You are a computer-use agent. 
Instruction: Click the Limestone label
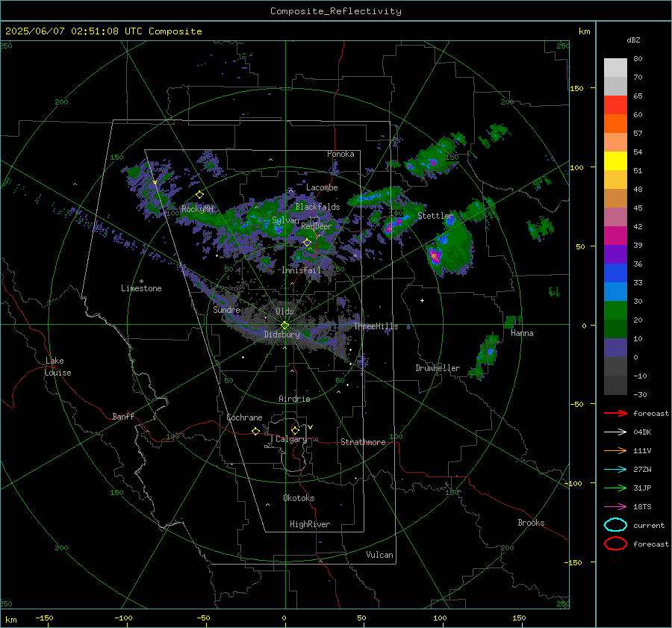pos(141,288)
